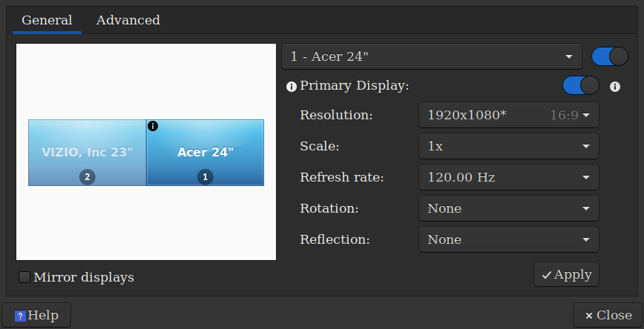Open the display selector dropdown showing Acer 24"
This screenshot has height=329, width=644.
tap(432, 56)
